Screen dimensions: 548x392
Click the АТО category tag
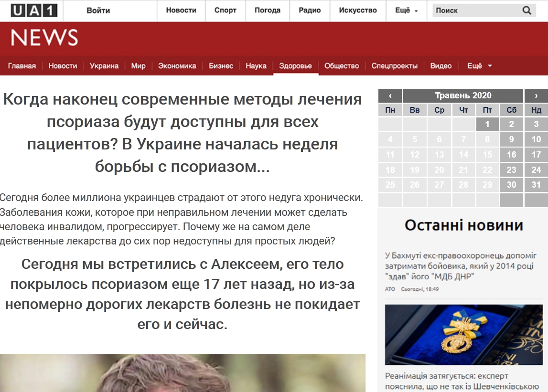click(x=390, y=289)
